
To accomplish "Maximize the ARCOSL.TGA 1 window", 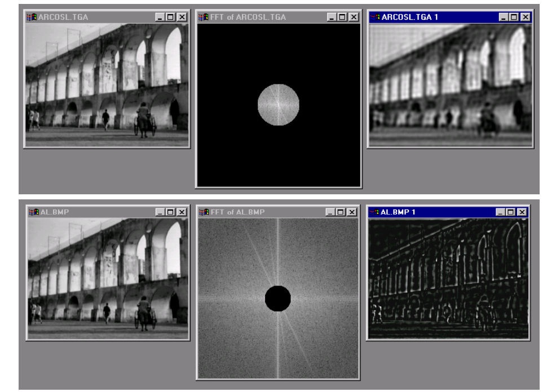I will [514, 17].
